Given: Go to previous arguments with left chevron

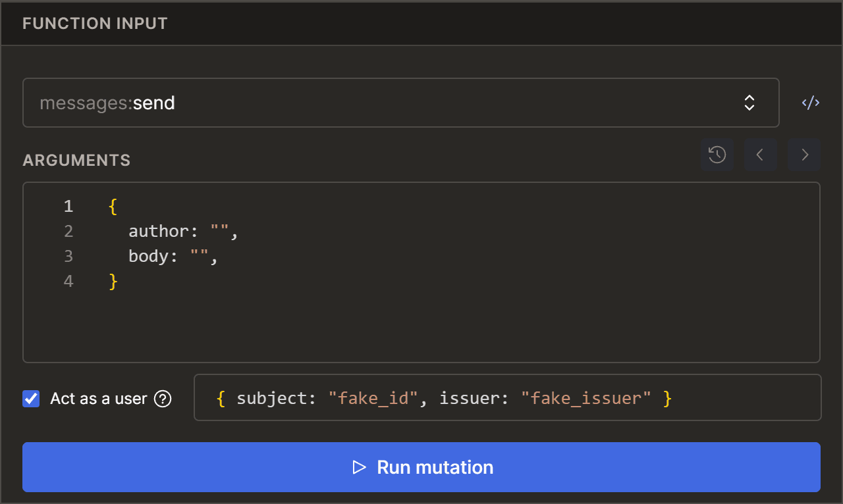Looking at the screenshot, I should (760, 155).
